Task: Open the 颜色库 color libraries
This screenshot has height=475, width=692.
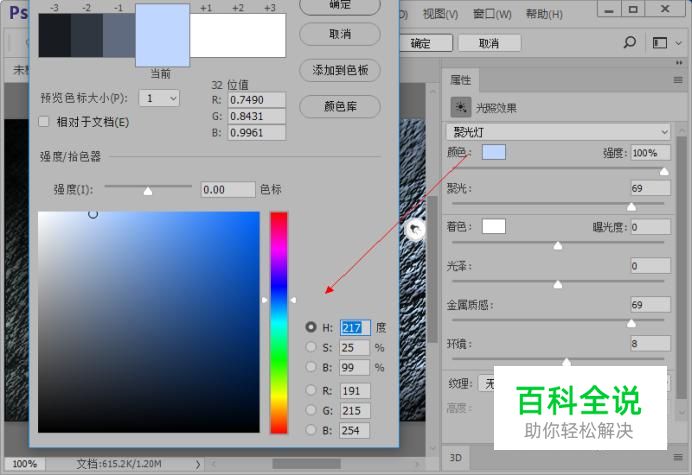Action: point(340,106)
